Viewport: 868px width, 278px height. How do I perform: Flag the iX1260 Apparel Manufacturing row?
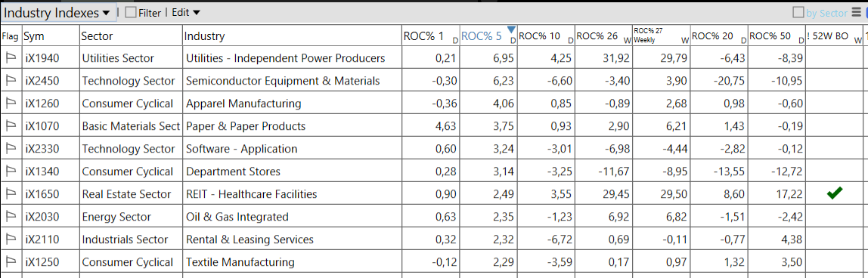coord(11,103)
